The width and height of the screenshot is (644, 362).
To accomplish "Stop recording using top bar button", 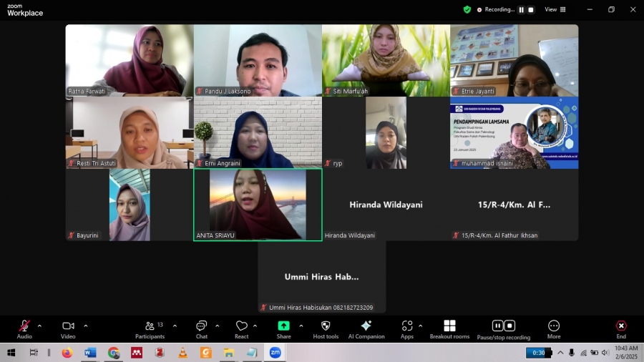I will pos(531,9).
